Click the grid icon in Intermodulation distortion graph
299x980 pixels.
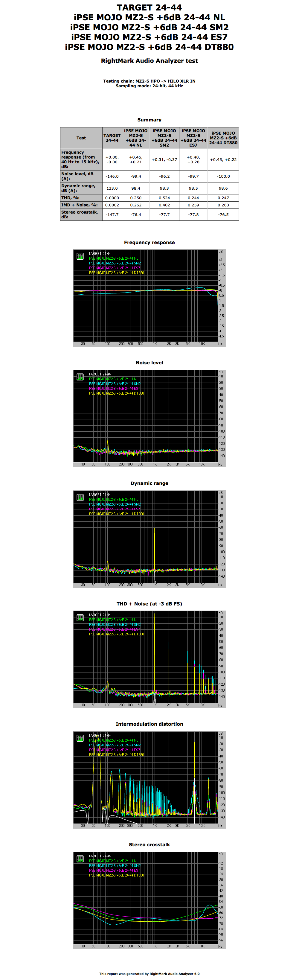80,738
